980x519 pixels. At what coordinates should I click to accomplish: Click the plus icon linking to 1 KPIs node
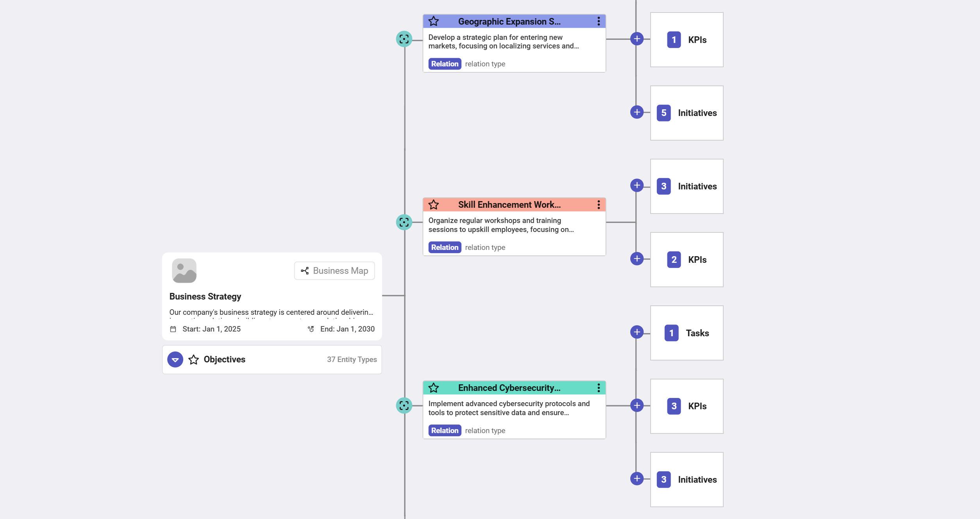point(637,39)
